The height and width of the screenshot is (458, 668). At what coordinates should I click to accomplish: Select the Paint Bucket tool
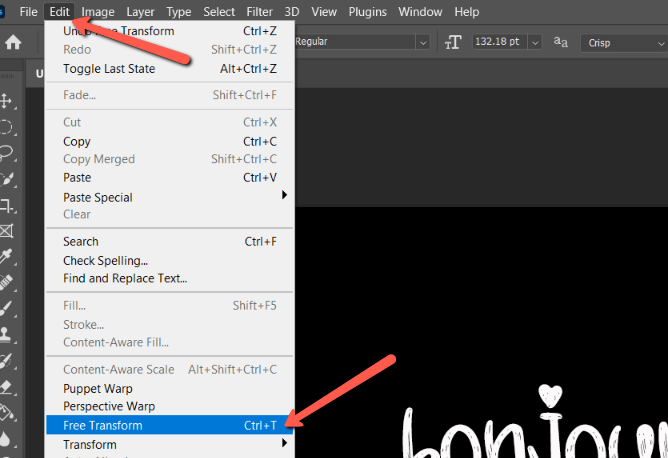[6, 412]
